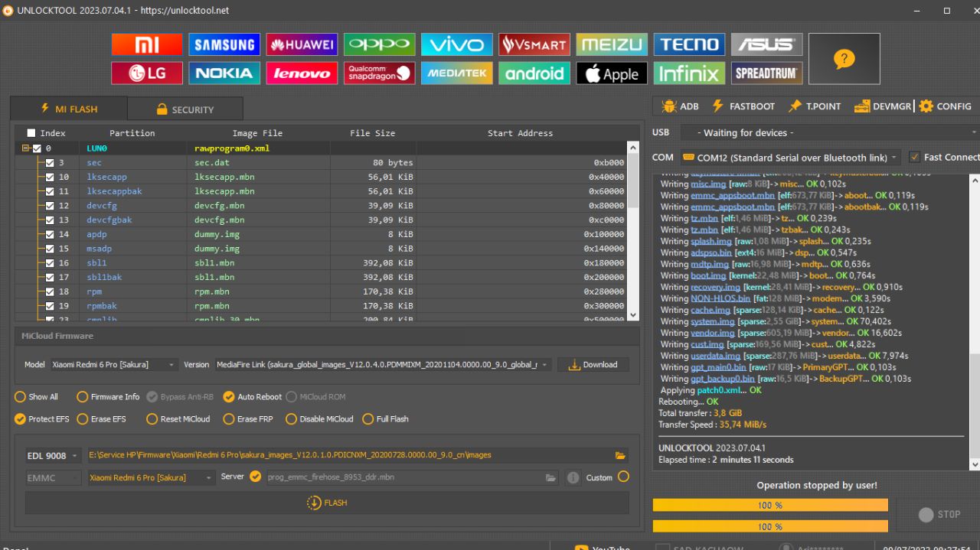
Task: Open the ADB tools
Action: [x=680, y=106]
